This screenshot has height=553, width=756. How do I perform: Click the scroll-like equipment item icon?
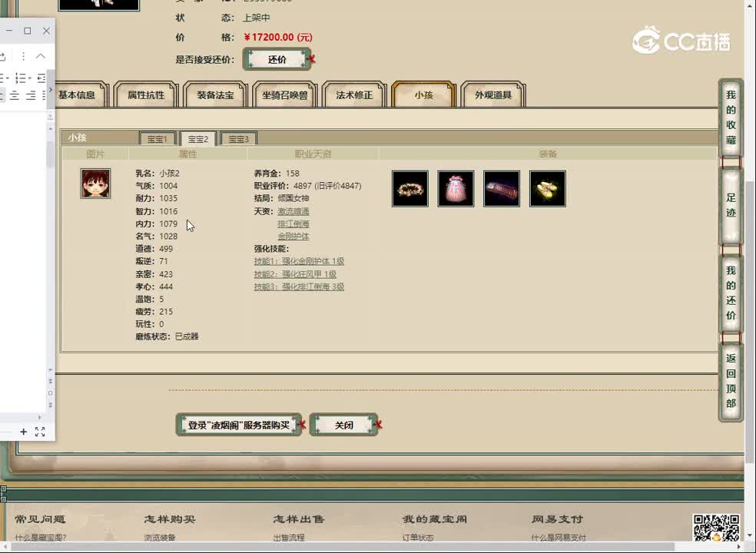(x=501, y=188)
